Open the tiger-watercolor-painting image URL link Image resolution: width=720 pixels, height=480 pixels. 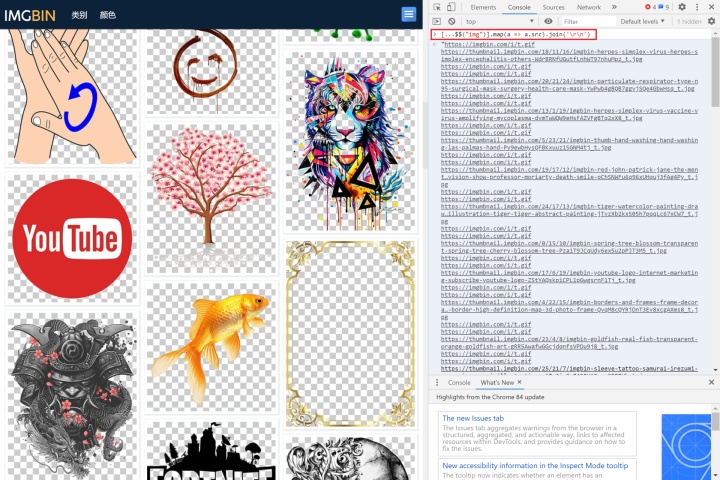coord(569,214)
